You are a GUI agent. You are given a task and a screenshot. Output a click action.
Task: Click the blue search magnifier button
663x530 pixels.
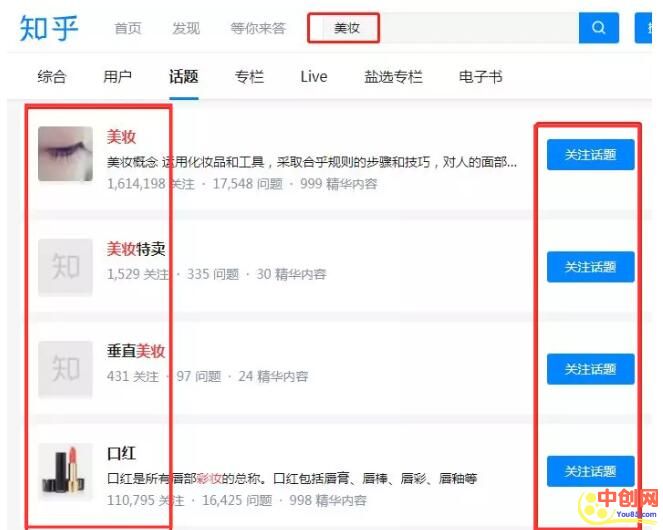point(598,28)
